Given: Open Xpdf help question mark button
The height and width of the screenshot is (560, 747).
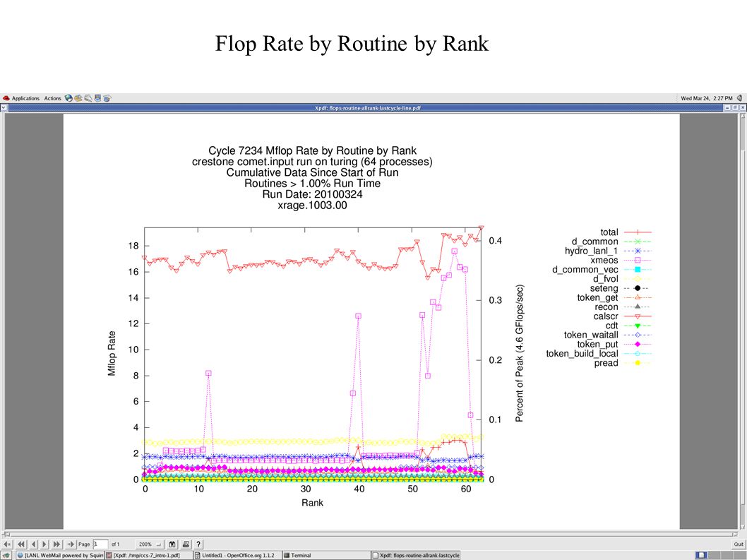Looking at the screenshot, I should [198, 544].
